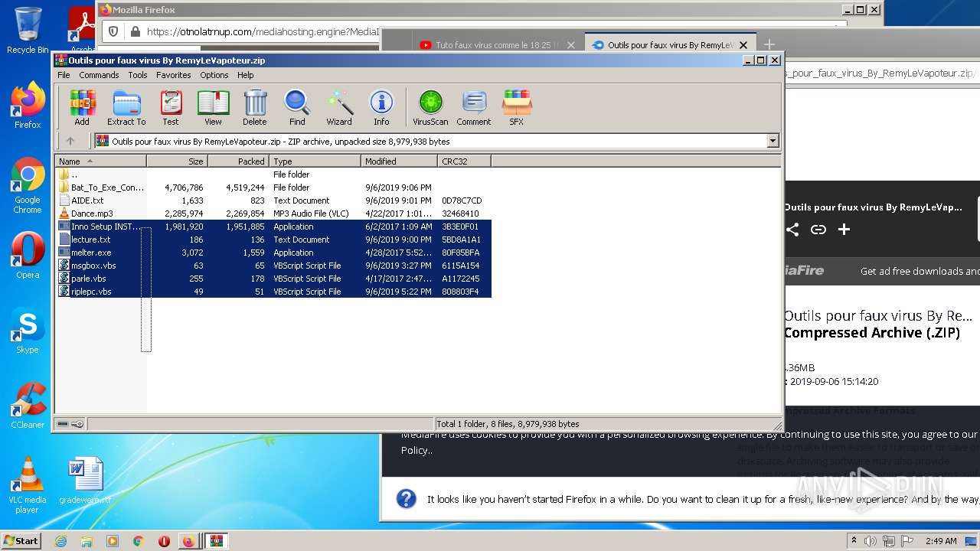Run the Test archive tool
The width and height of the screenshot is (980, 551).
[171, 108]
